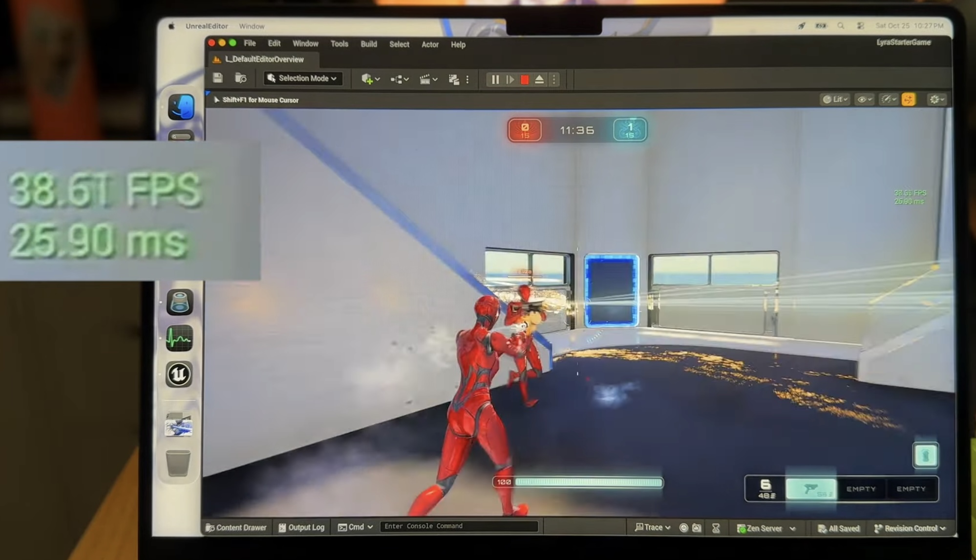Open Unreal Engine from the dock
Screen dimensions: 976x560
tap(179, 374)
